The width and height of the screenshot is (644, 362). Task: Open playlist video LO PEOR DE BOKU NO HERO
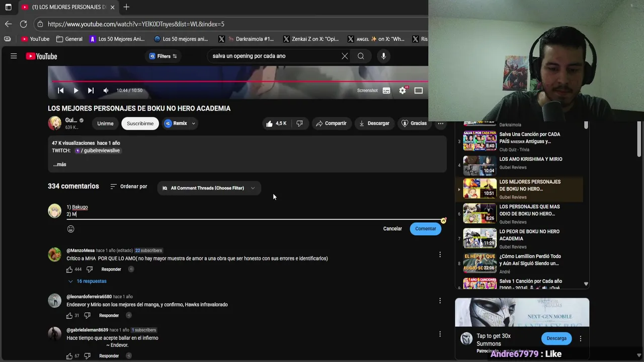(520, 239)
